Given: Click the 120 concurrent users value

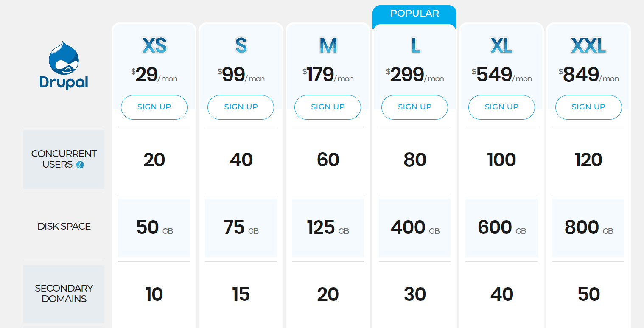Looking at the screenshot, I should click(x=588, y=160).
